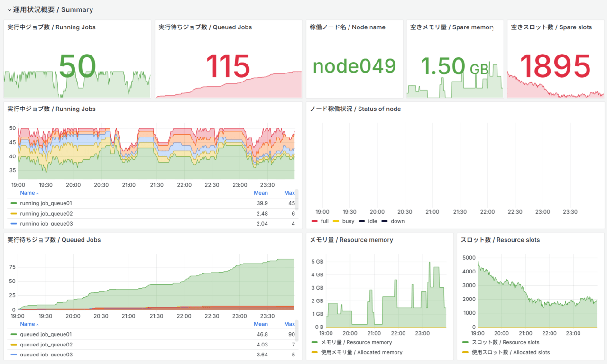Screen dimensions: 607x364
Task: Click the yellow color marker for queued job_queue02
Action: (x=14, y=345)
